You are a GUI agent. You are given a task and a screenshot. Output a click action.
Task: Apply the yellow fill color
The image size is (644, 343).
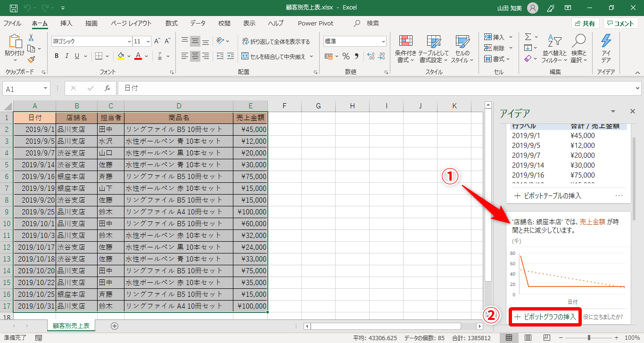coord(120,56)
